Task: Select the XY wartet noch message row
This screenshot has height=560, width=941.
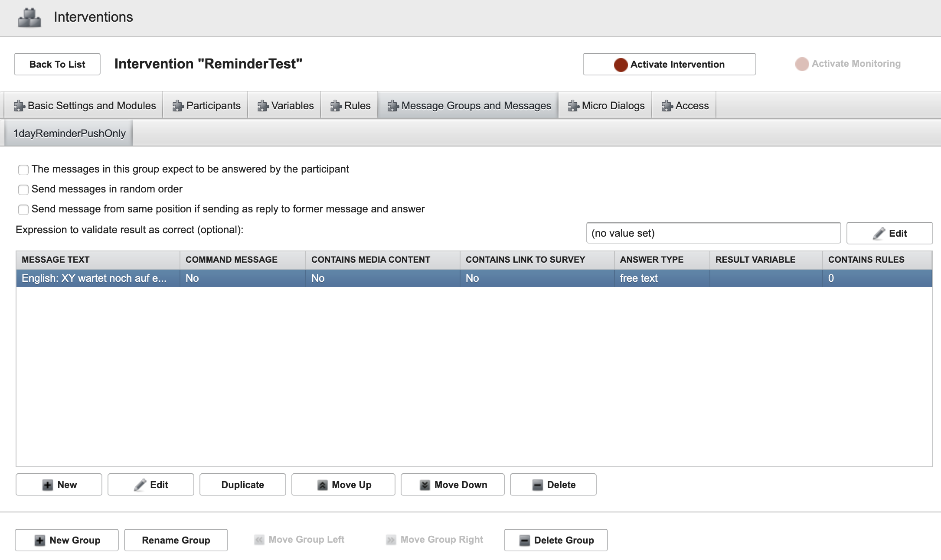Action: (94, 278)
